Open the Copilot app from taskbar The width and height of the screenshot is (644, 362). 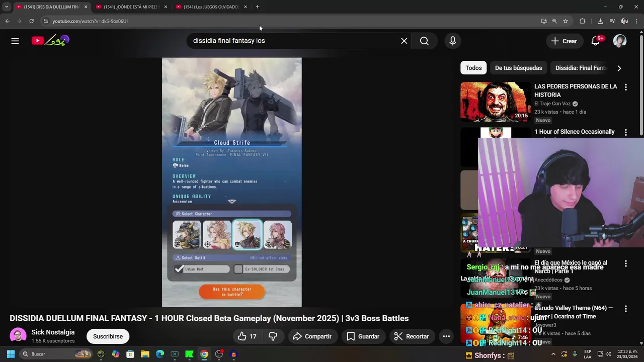click(116, 354)
